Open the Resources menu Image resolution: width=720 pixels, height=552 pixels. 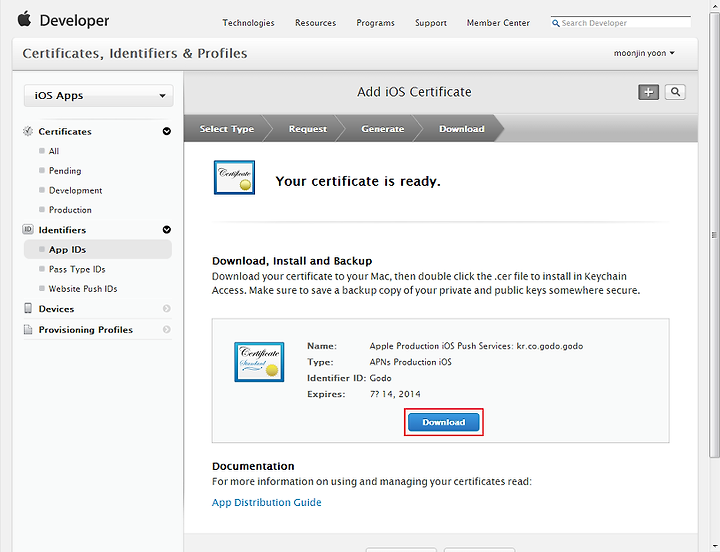315,23
